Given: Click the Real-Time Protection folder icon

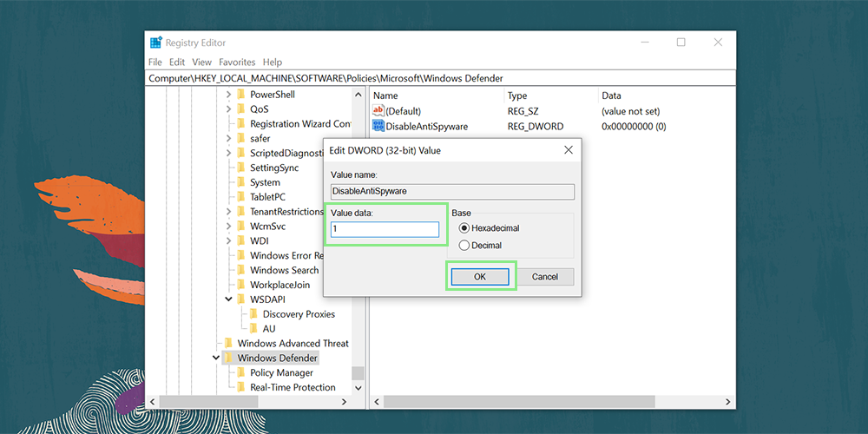Looking at the screenshot, I should click(240, 387).
